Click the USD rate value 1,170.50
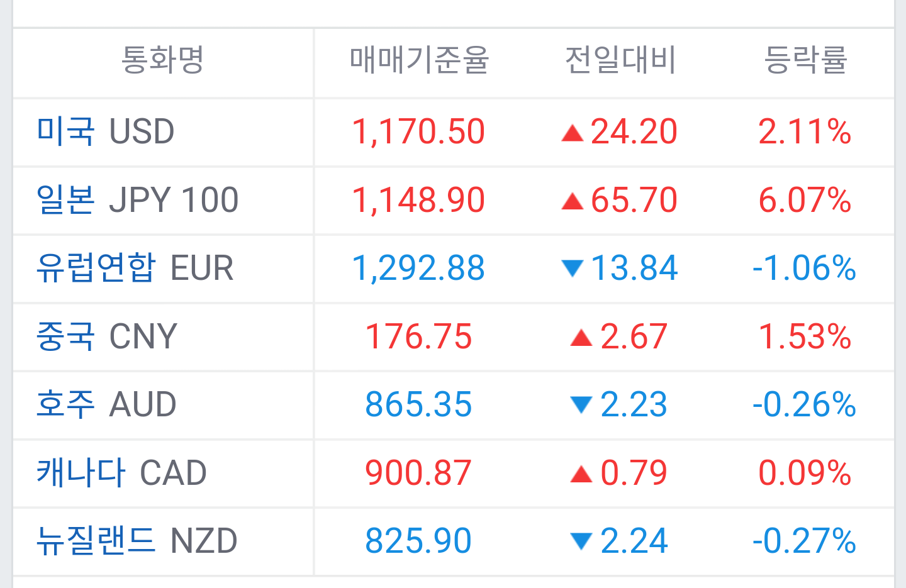The image size is (906, 588). tap(418, 131)
